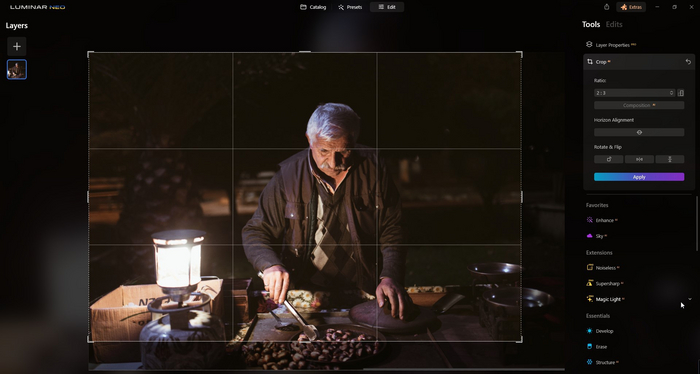Select the photo layer thumbnail
The width and height of the screenshot is (700, 374).
click(x=17, y=70)
